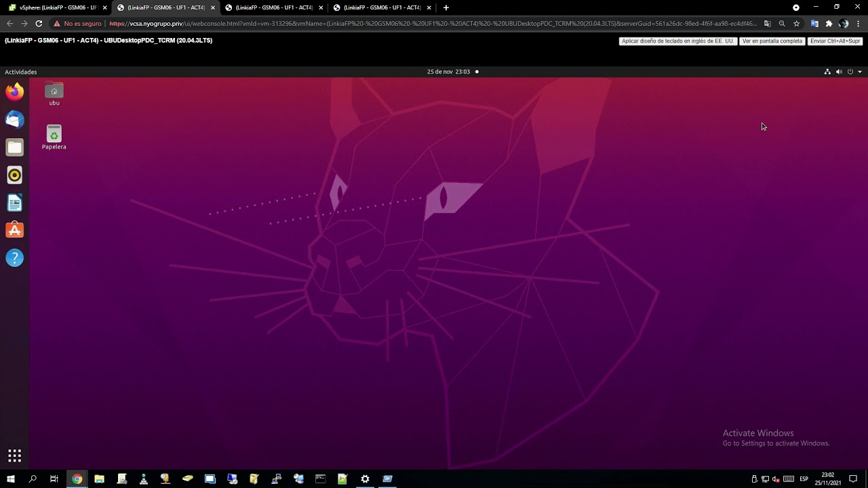Open the Chrome extensions puzzle menu
The height and width of the screenshot is (488, 868).
tap(829, 24)
